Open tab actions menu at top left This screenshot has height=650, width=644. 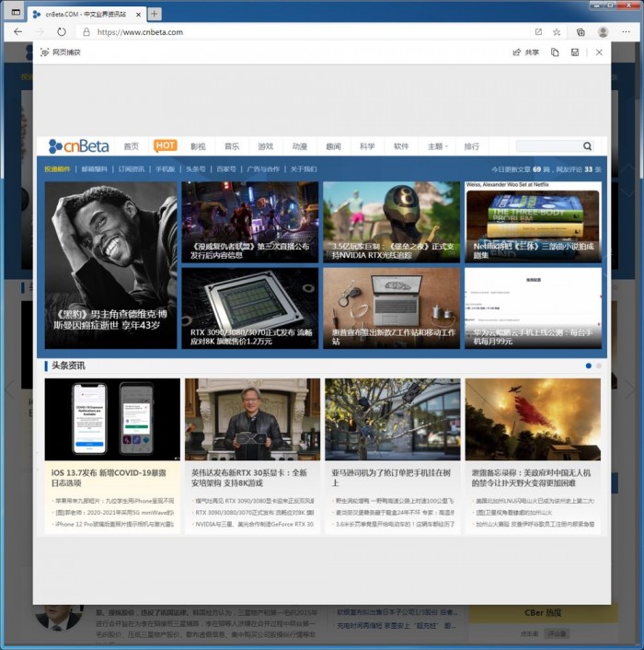pos(16,13)
